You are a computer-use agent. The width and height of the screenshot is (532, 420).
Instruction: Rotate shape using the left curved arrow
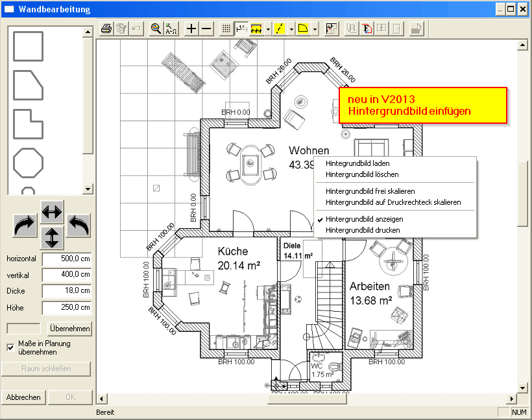pyautogui.click(x=79, y=226)
